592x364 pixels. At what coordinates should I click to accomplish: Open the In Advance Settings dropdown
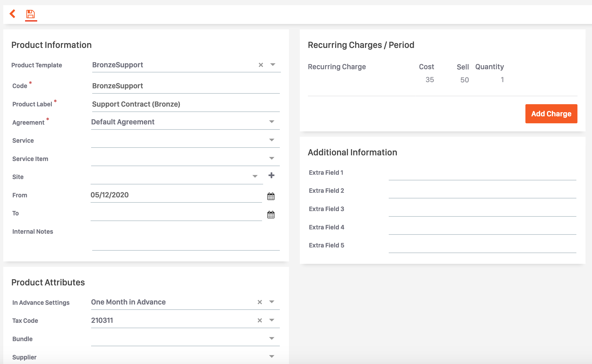[272, 302]
